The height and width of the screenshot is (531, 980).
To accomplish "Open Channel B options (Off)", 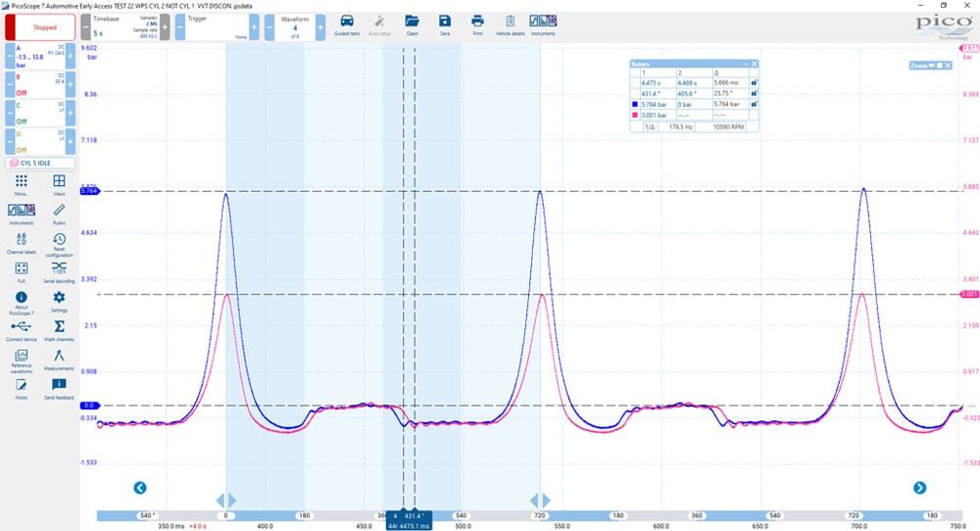I will (40, 84).
